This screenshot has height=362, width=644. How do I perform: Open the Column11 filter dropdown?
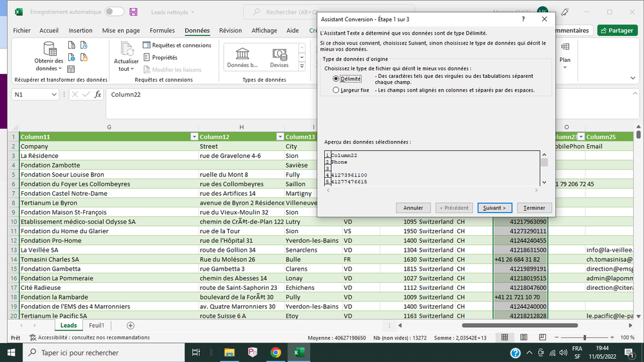(x=194, y=137)
